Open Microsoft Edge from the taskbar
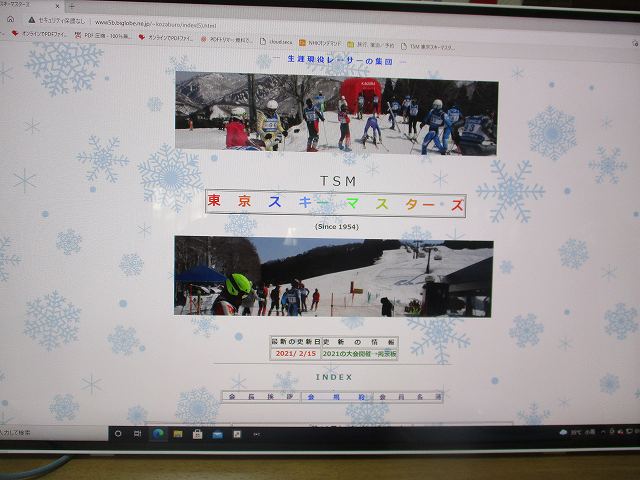Viewport: 640px width, 480px height. pos(157,433)
